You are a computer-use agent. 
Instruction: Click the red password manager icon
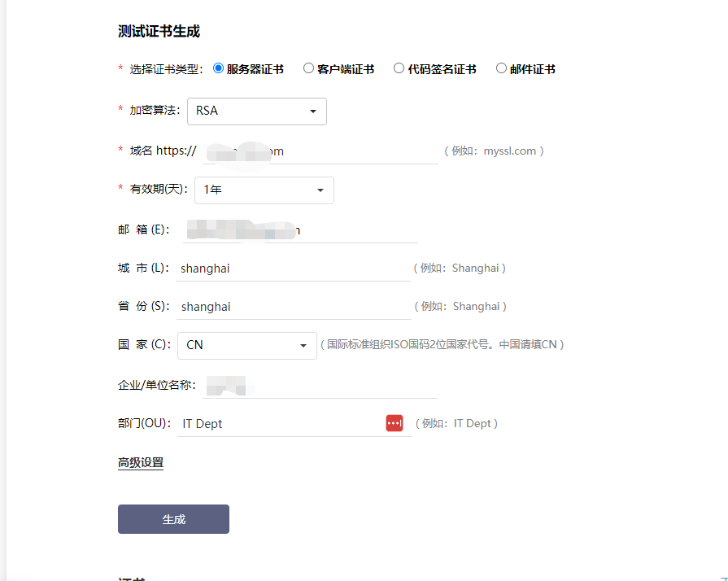coord(395,423)
